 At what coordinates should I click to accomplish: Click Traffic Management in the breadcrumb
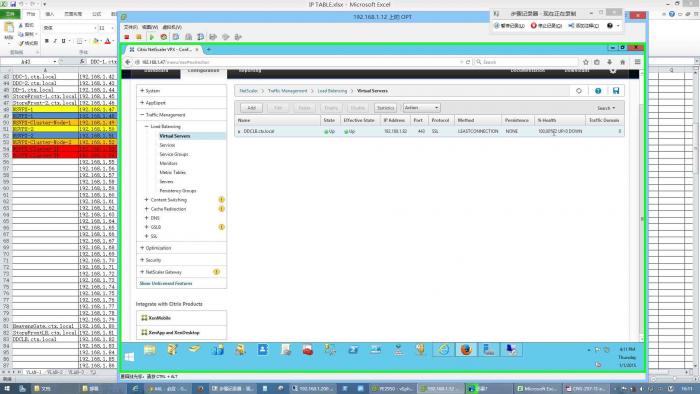288,91
